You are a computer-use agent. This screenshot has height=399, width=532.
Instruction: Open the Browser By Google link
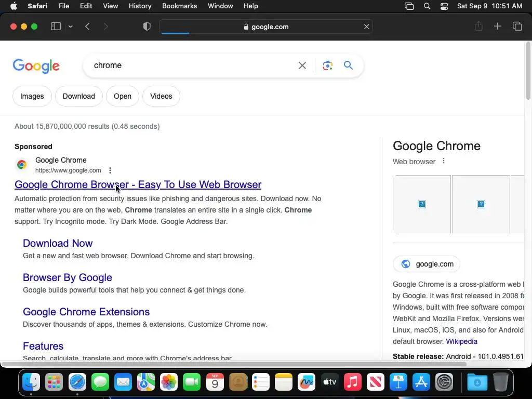pos(67,277)
